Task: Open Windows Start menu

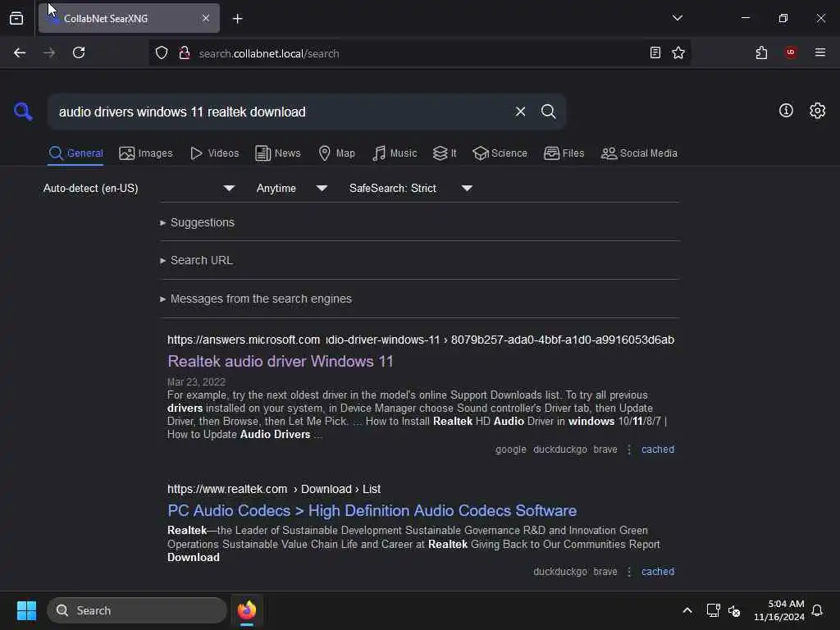Action: [x=26, y=610]
